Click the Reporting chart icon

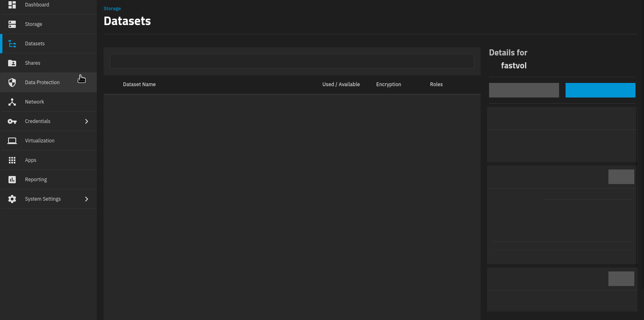click(12, 180)
